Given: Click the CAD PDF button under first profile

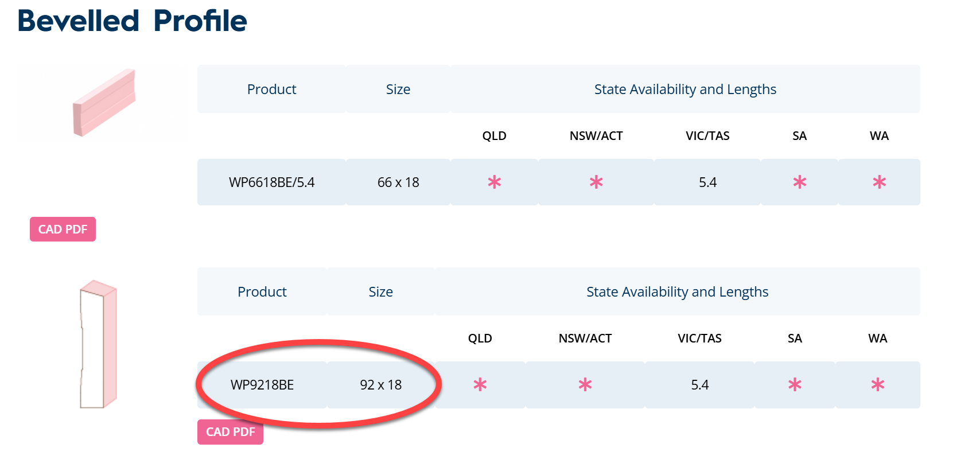Looking at the screenshot, I should pyautogui.click(x=63, y=229).
